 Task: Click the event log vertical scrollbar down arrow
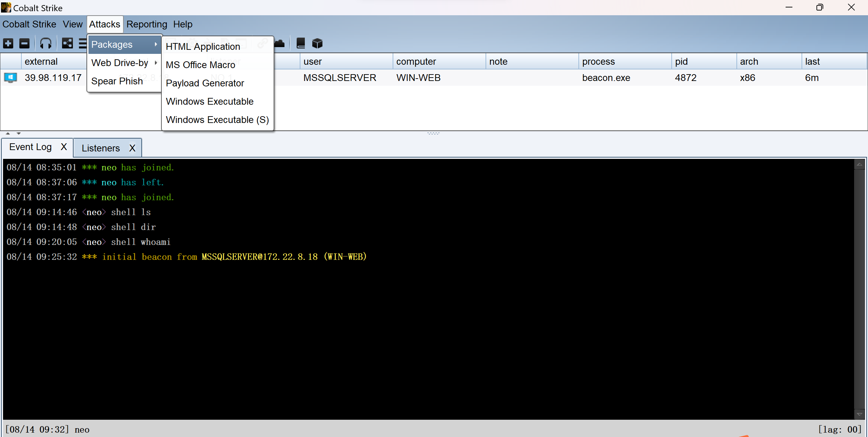(859, 414)
